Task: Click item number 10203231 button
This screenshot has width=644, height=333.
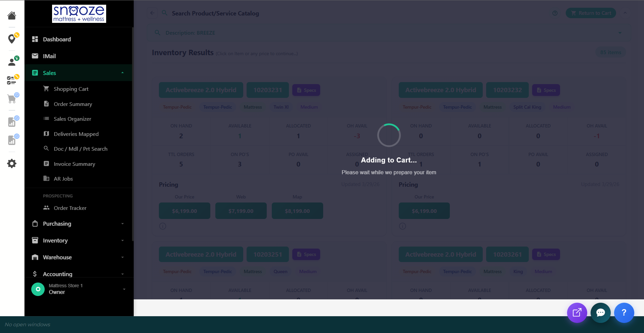Action: (268, 90)
